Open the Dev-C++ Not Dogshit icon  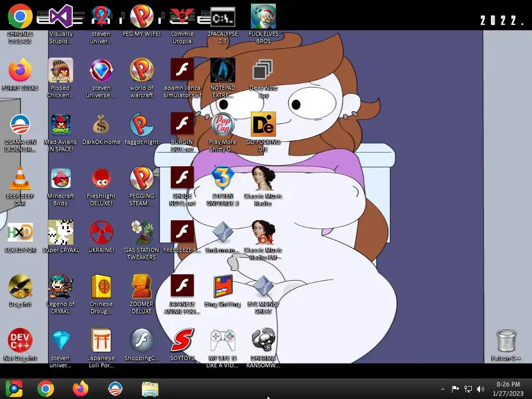pyautogui.click(x=20, y=340)
